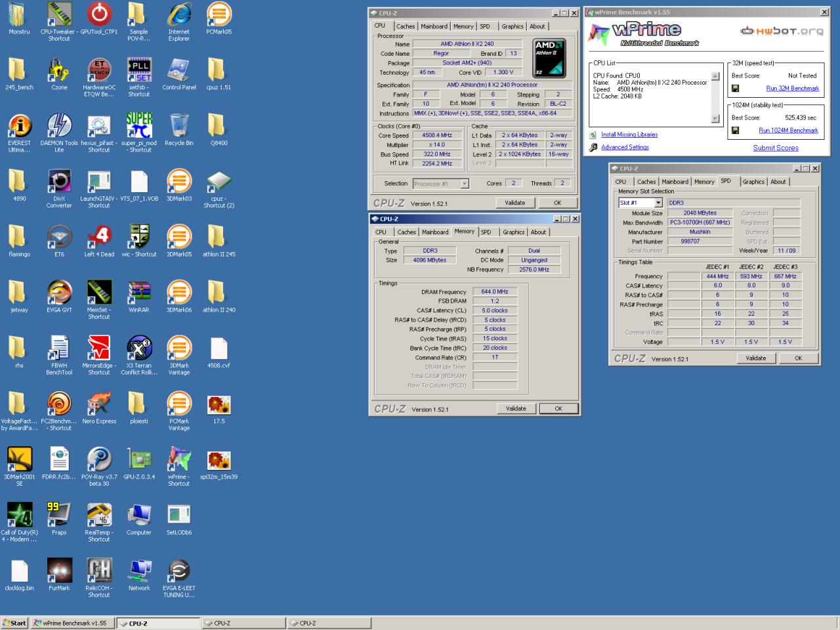Screen dimensions: 840x630
Task: Click Submit Scores in wPrime
Action: pyautogui.click(x=776, y=148)
